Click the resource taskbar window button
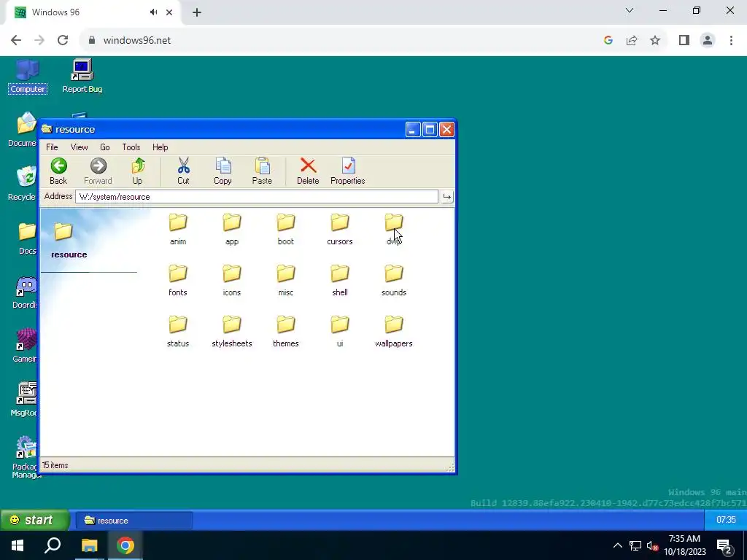 point(134,521)
